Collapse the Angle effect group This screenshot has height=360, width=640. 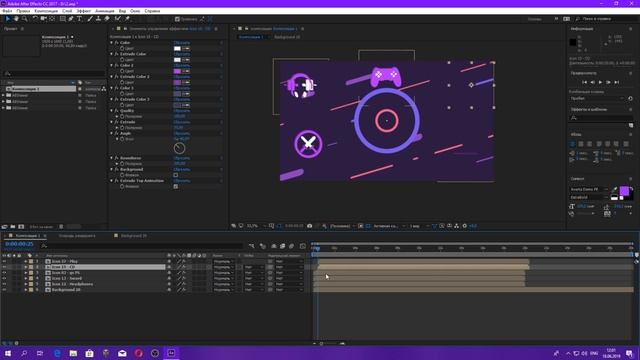point(111,133)
